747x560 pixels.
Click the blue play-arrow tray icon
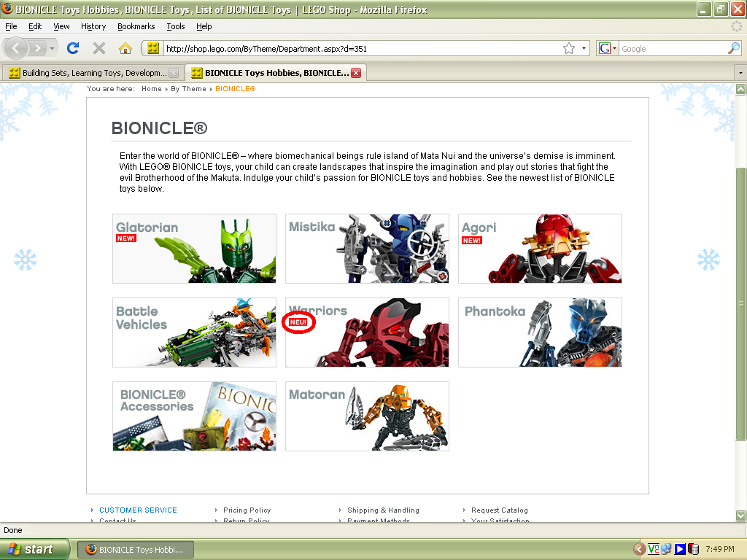[x=680, y=549]
